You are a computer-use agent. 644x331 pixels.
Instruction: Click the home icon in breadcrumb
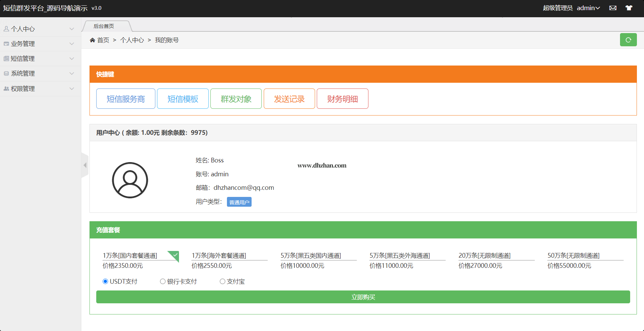(x=92, y=40)
